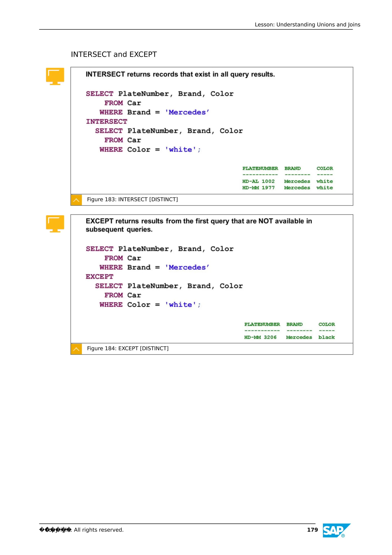Image resolution: width=392 pixels, height=555 pixels.
Task: Click the yellow monitor icon beside INTERSECT slide
Action: coord(55,76)
